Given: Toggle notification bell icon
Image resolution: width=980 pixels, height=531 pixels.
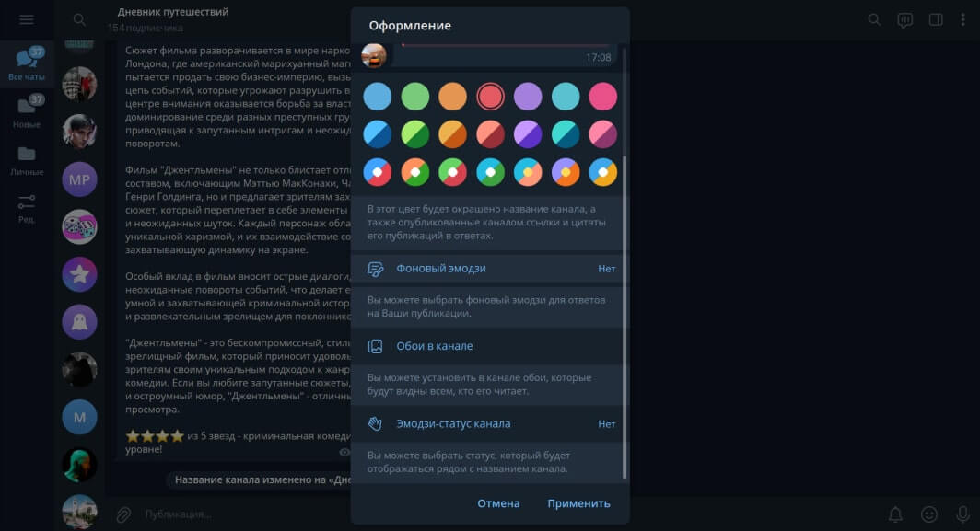Looking at the screenshot, I should tap(895, 514).
